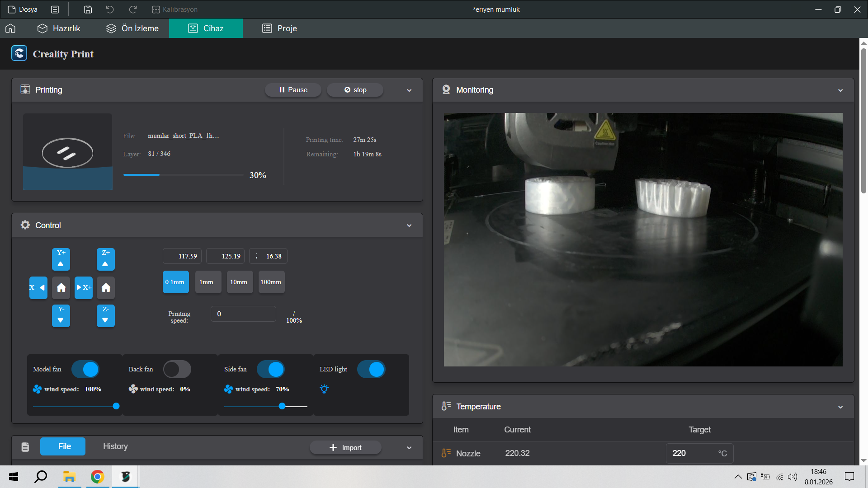Click the Z- axis down arrow
The image size is (868, 488).
pos(105,315)
